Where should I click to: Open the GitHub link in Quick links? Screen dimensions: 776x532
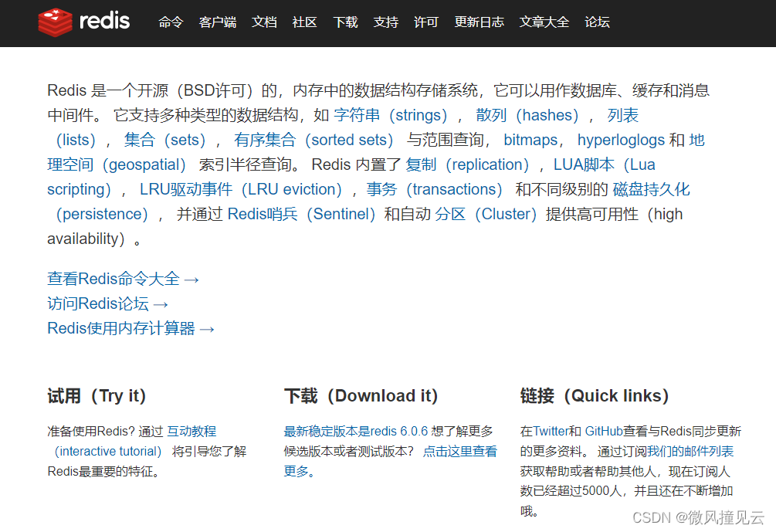coord(604,432)
